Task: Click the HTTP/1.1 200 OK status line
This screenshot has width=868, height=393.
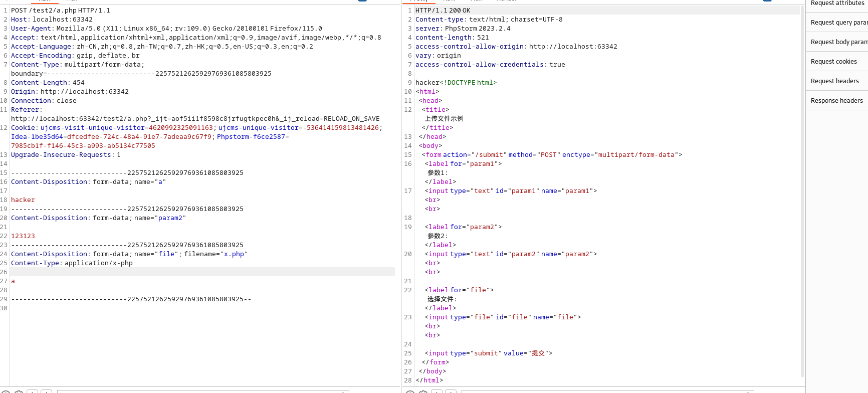Action: pos(443,11)
